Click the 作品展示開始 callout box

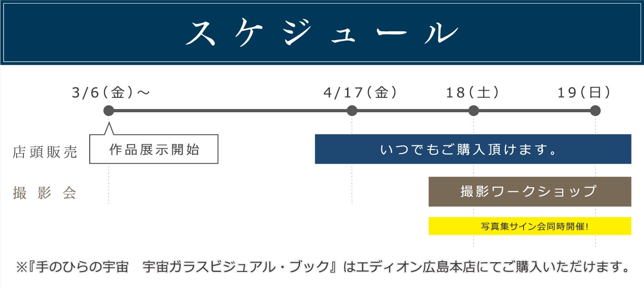[154, 149]
